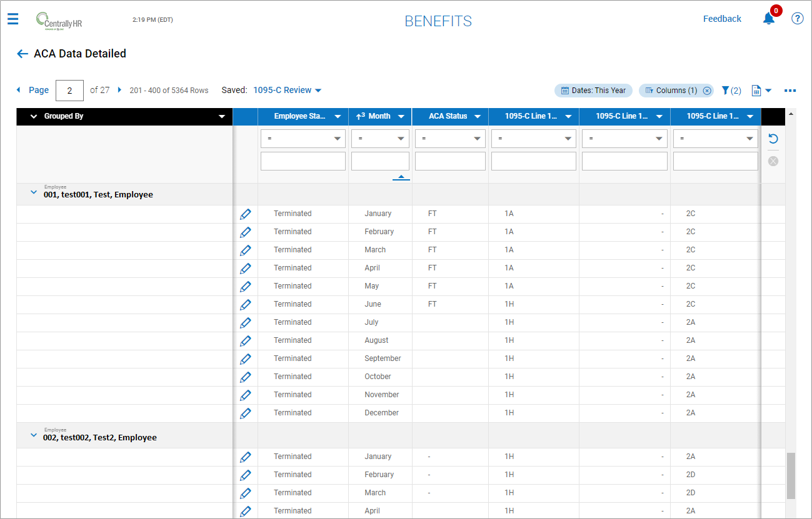Open the ACA Status column menu
812x519 pixels.
pyautogui.click(x=478, y=117)
